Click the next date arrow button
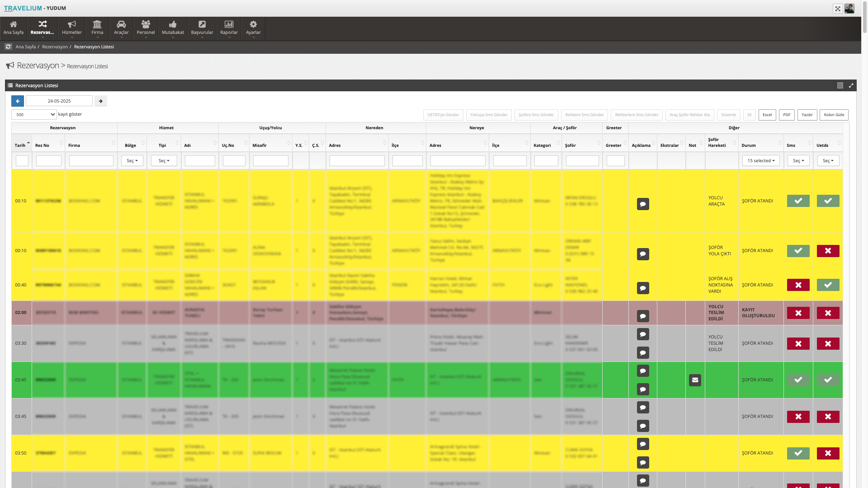Image resolution: width=868 pixels, height=488 pixels. pos(101,101)
